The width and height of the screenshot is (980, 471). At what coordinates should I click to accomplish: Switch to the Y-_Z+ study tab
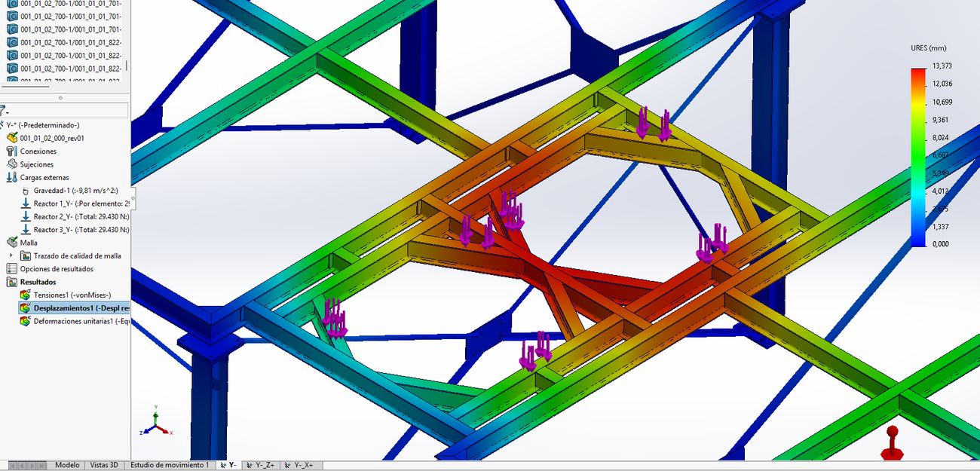tap(261, 465)
